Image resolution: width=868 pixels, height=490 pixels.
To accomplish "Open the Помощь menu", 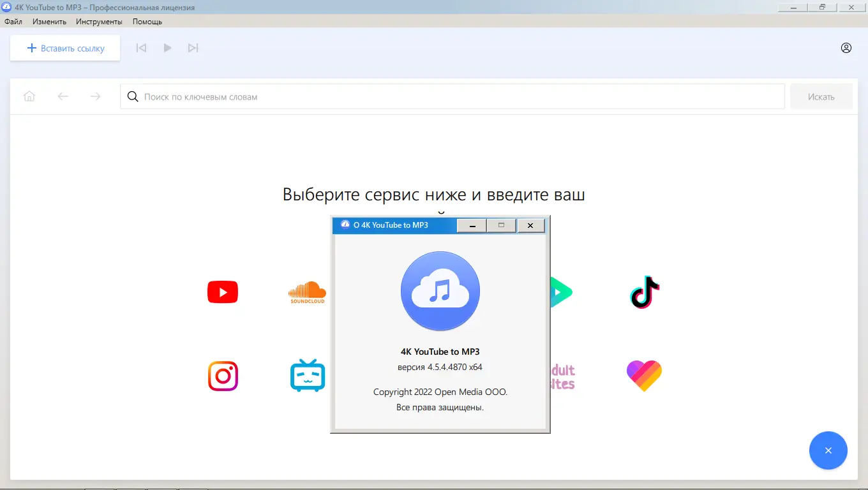I will [x=147, y=21].
